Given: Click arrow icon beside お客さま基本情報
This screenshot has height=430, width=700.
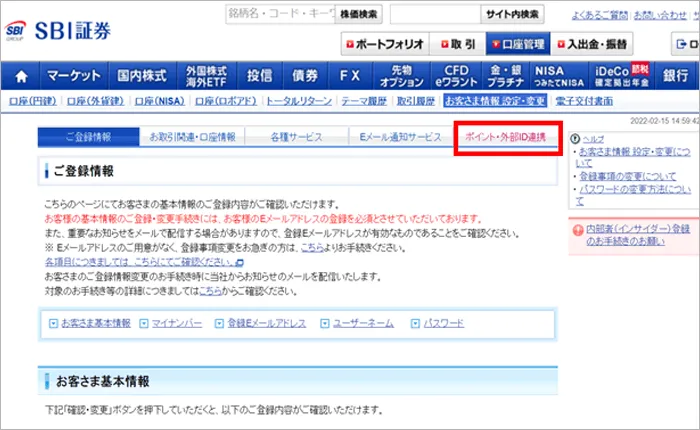Looking at the screenshot, I should 53,324.
